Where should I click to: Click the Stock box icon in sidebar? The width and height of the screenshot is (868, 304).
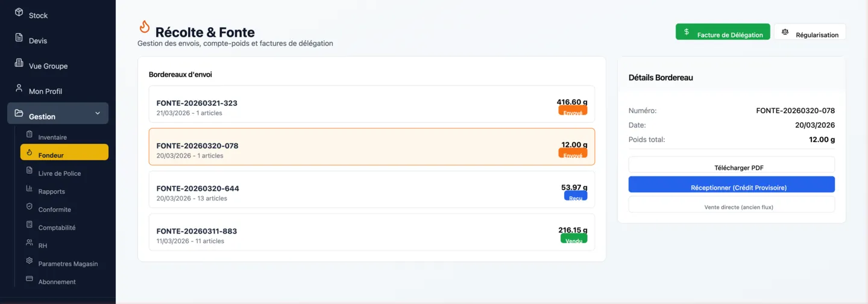[x=19, y=13]
